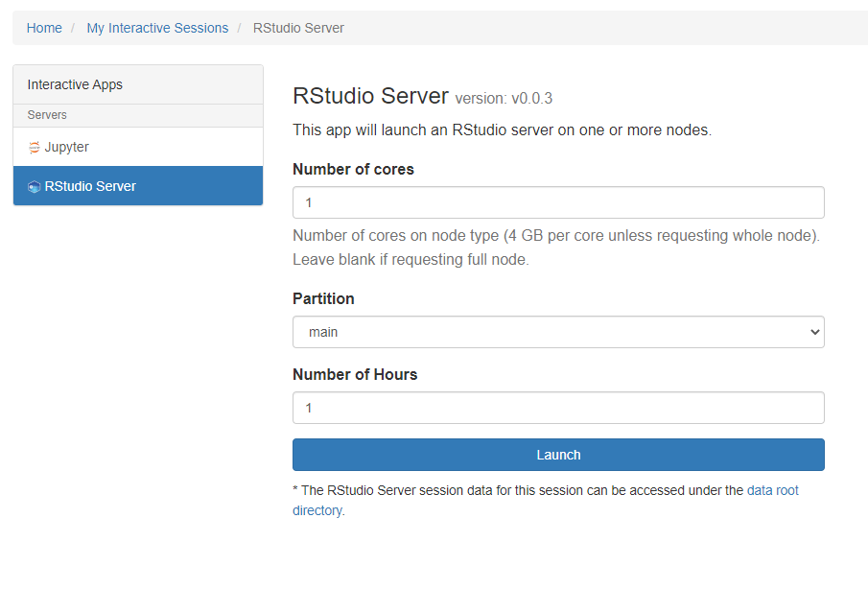Image resolution: width=868 pixels, height=589 pixels.
Task: Select a different partition from the dropdown
Action: click(x=556, y=331)
